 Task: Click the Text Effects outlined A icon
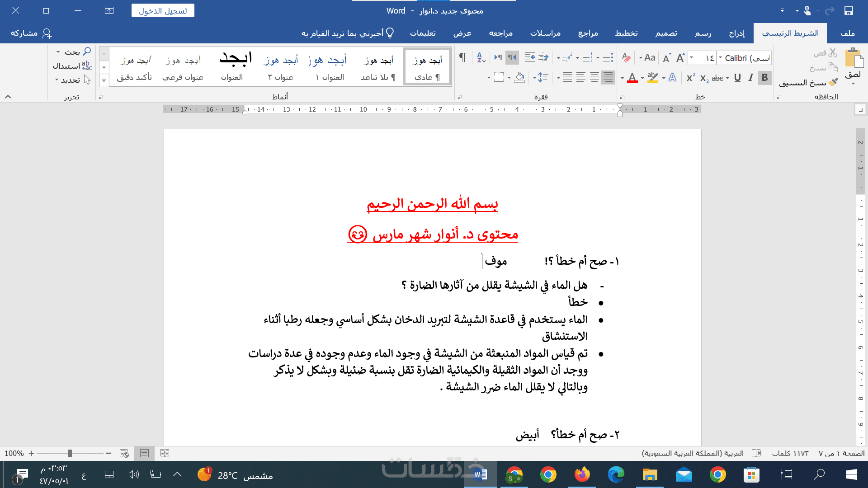tap(672, 78)
